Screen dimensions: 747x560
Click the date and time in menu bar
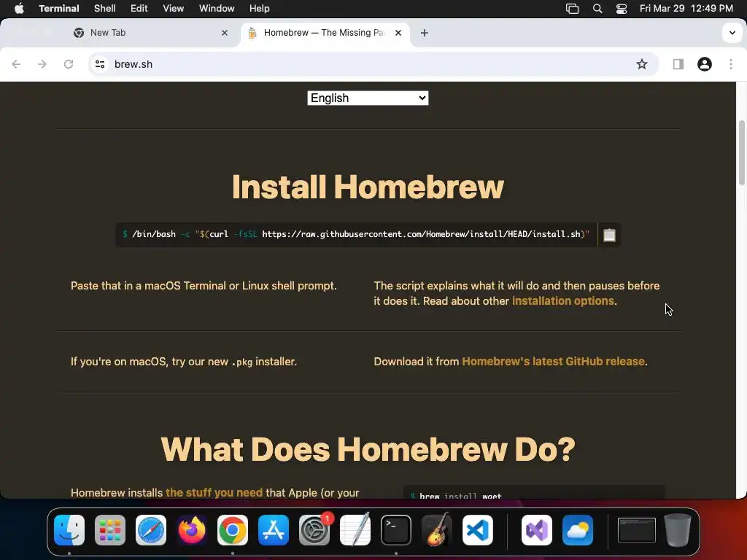tap(686, 9)
